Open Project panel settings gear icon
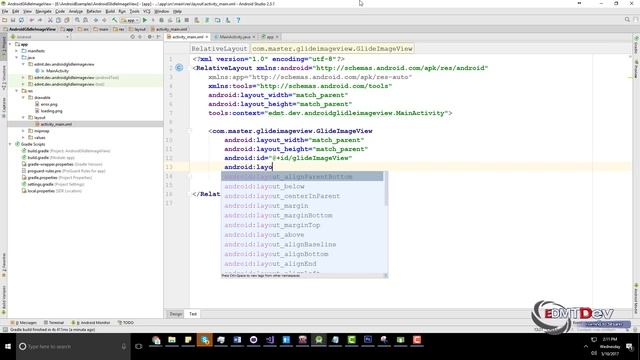This screenshot has height=360, width=640. [150, 37]
